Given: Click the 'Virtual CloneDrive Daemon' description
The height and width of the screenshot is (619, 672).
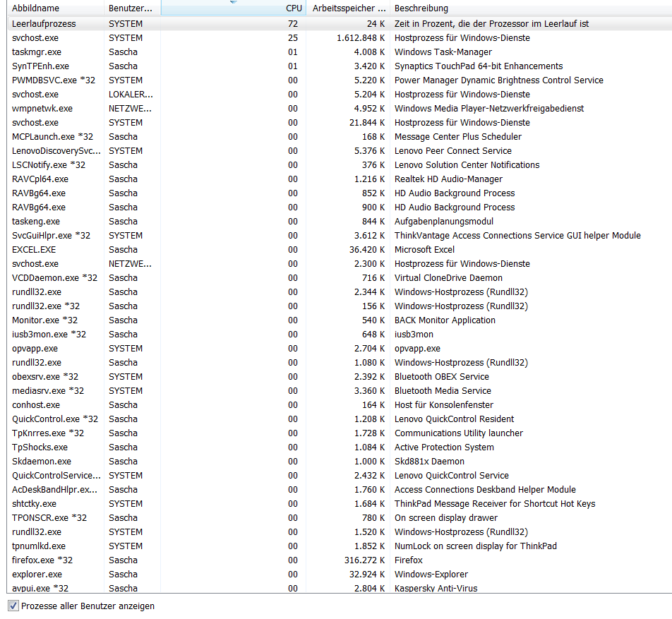Looking at the screenshot, I should click(448, 278).
